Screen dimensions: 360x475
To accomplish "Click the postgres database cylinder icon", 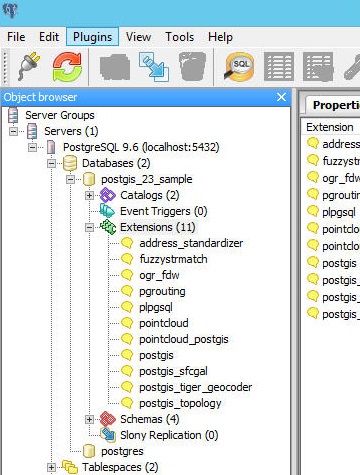I will [89, 451].
